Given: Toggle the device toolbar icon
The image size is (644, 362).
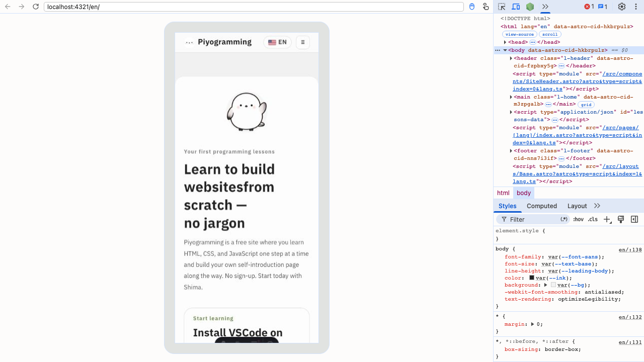Looking at the screenshot, I should click(x=516, y=7).
